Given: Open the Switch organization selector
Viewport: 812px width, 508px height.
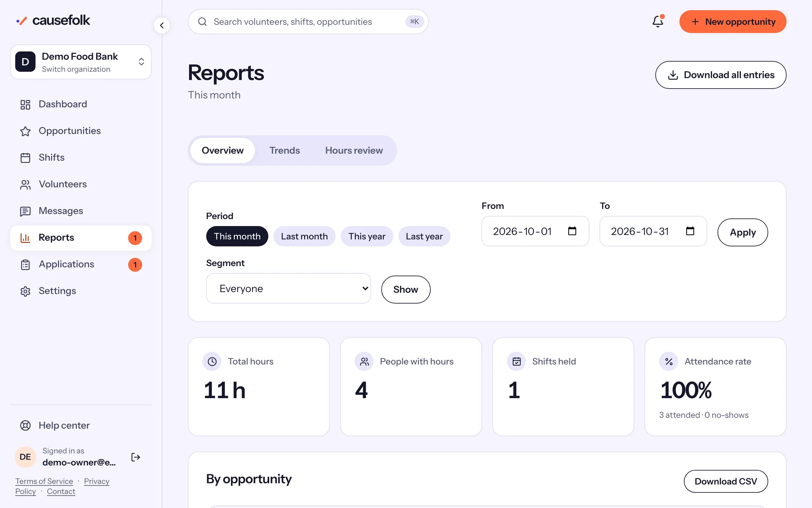Looking at the screenshot, I should (x=81, y=62).
